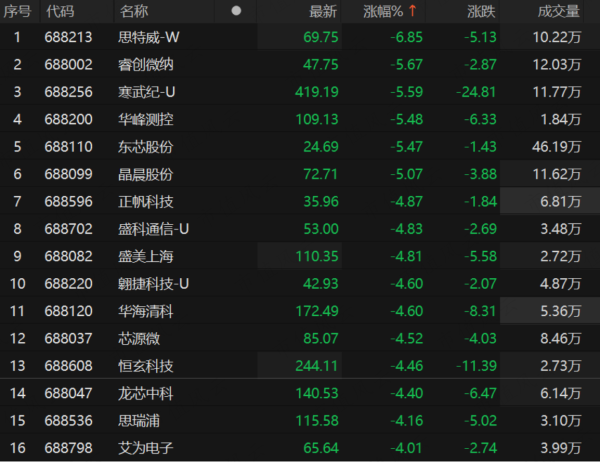The width and height of the screenshot is (600, 462).
Task: Click latest price 69.75
Action: point(321,37)
